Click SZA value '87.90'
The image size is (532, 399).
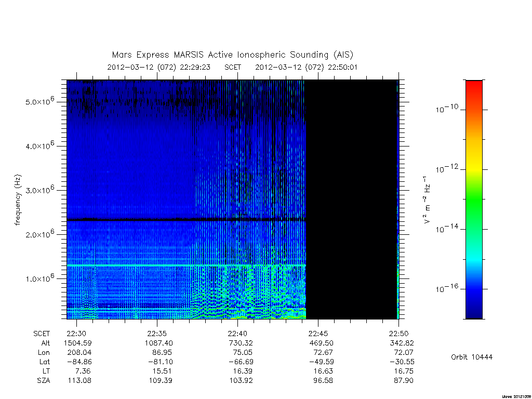coord(404,381)
